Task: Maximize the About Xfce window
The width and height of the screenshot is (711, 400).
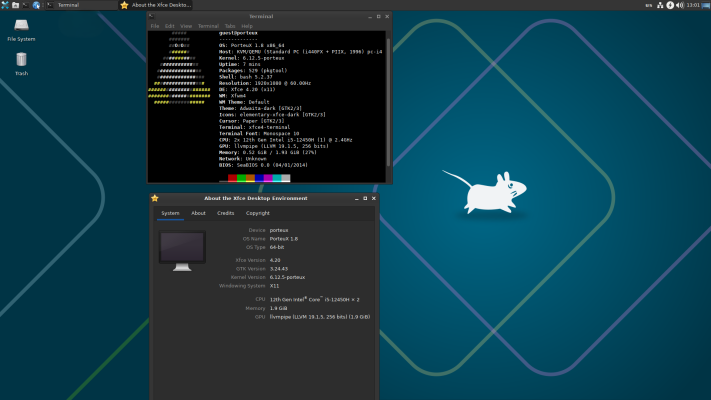Action: pos(365,198)
